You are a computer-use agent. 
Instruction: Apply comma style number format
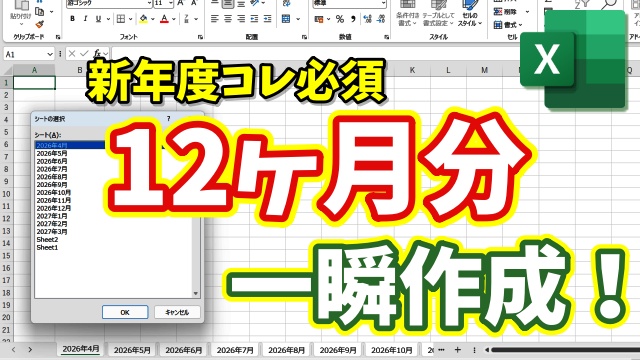(353, 19)
